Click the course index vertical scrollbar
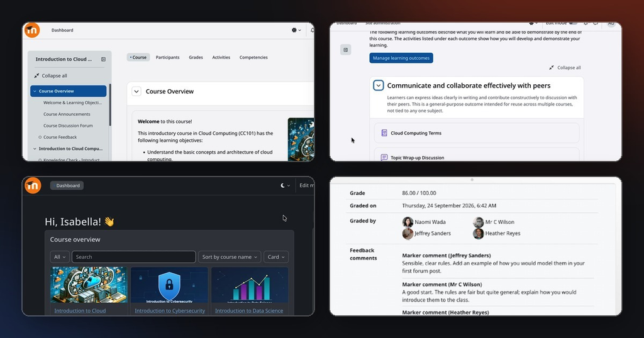644x338 pixels. point(110,105)
